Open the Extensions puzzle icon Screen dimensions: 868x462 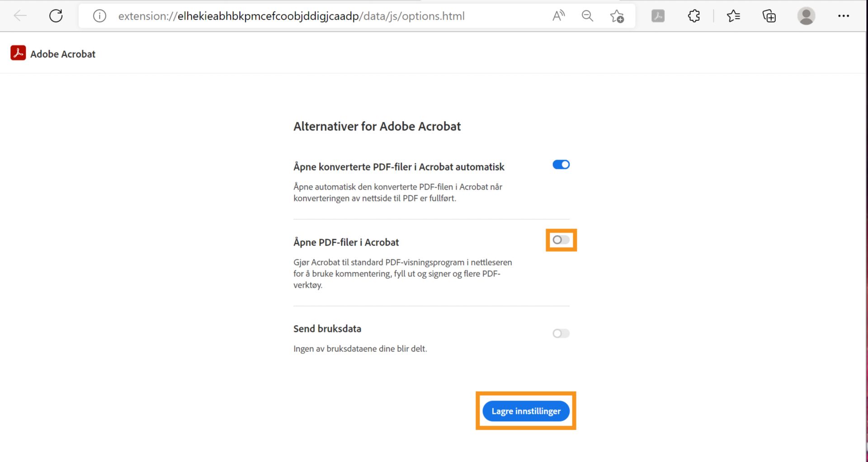click(x=693, y=15)
